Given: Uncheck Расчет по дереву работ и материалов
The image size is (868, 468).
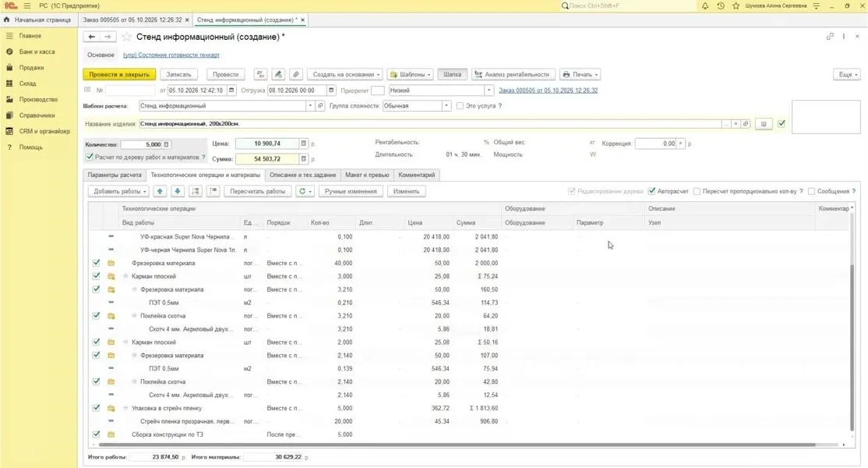Looking at the screenshot, I should click(x=89, y=158).
